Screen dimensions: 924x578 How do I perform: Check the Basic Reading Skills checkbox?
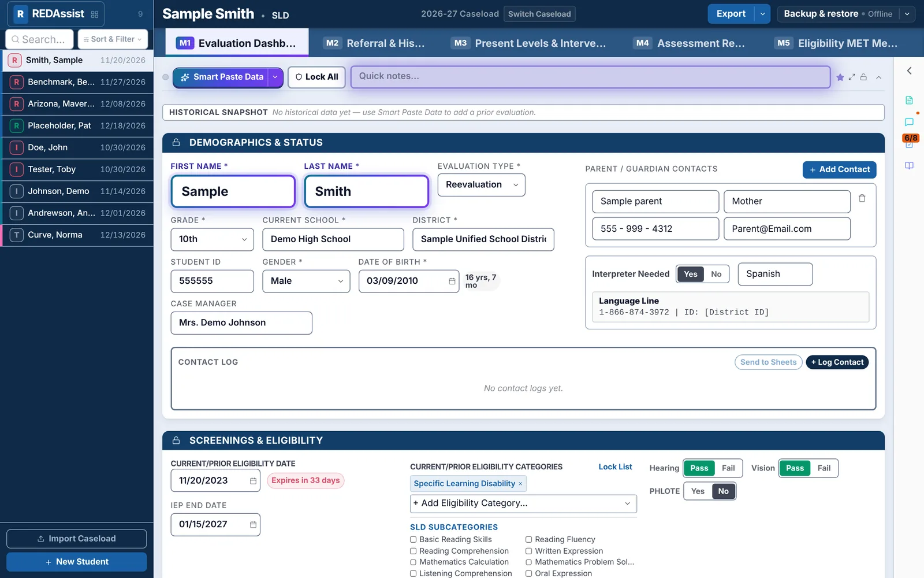[413, 540]
